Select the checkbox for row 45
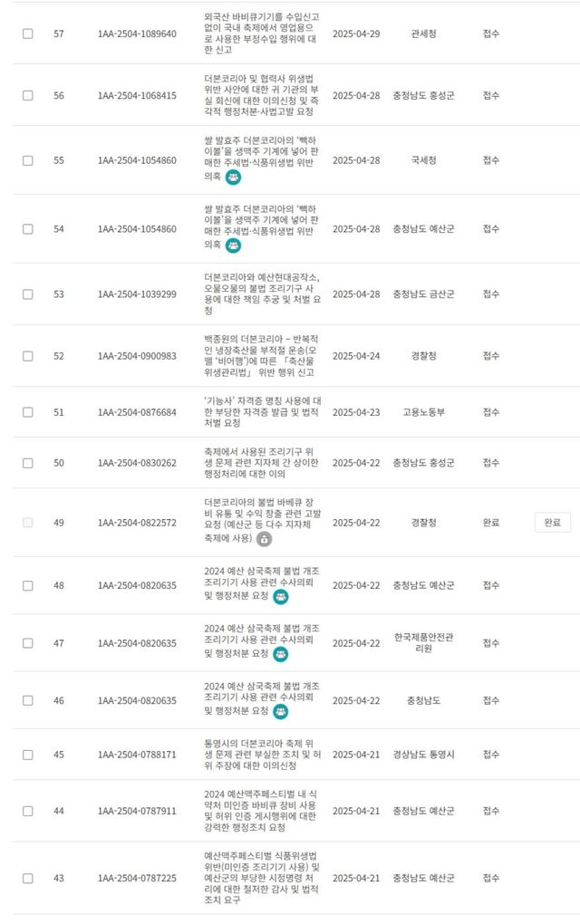580x924 pixels. point(28,755)
